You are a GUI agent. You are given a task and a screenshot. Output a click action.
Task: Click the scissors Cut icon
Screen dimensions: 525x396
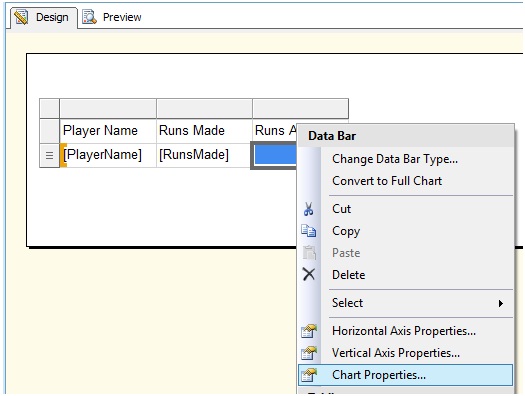(308, 209)
